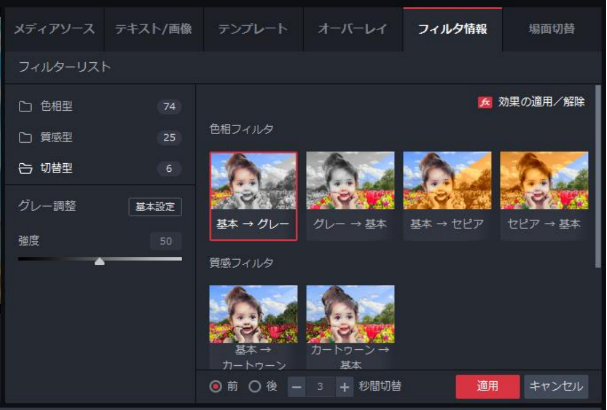Screen dimensions: 607x410
Task: Select the 質感型 folder category
Action: [56, 137]
